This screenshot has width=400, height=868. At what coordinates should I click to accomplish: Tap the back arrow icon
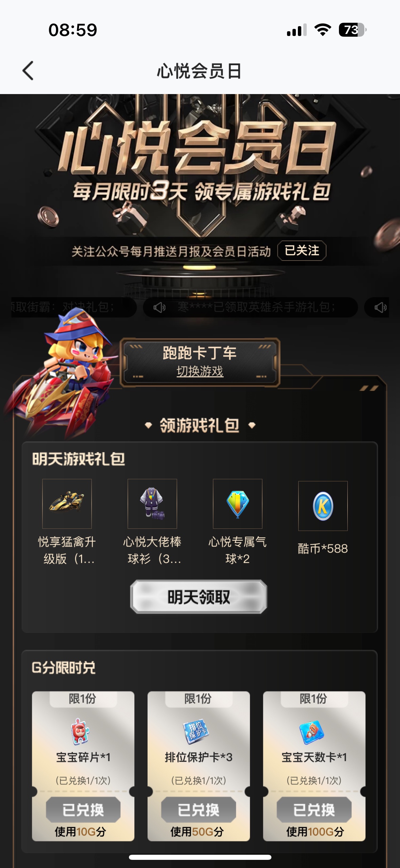28,71
